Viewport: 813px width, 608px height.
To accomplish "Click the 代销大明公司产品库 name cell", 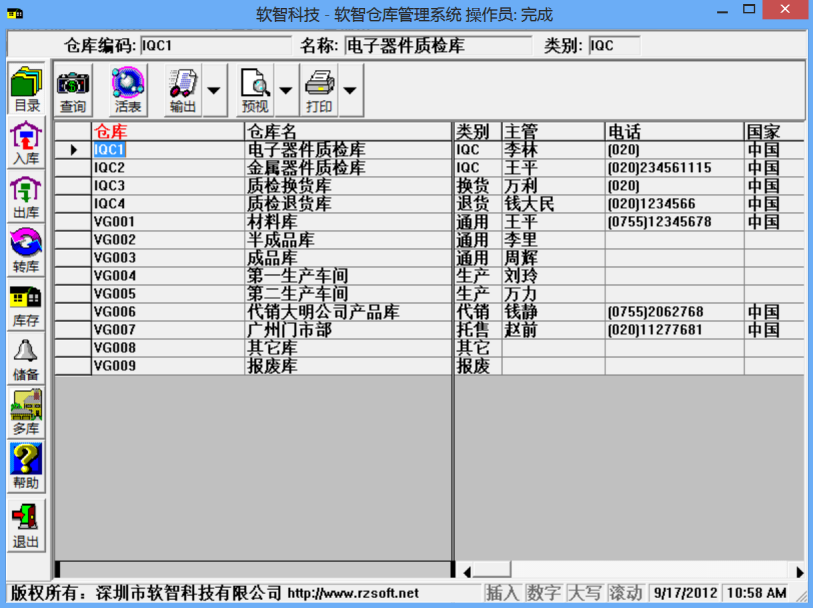I will point(348,312).
